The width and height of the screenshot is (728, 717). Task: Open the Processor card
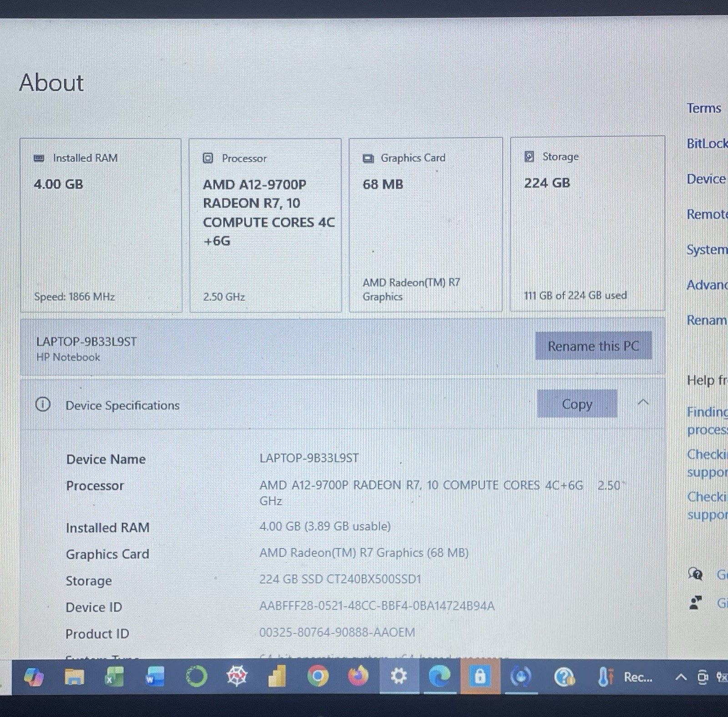pos(265,225)
